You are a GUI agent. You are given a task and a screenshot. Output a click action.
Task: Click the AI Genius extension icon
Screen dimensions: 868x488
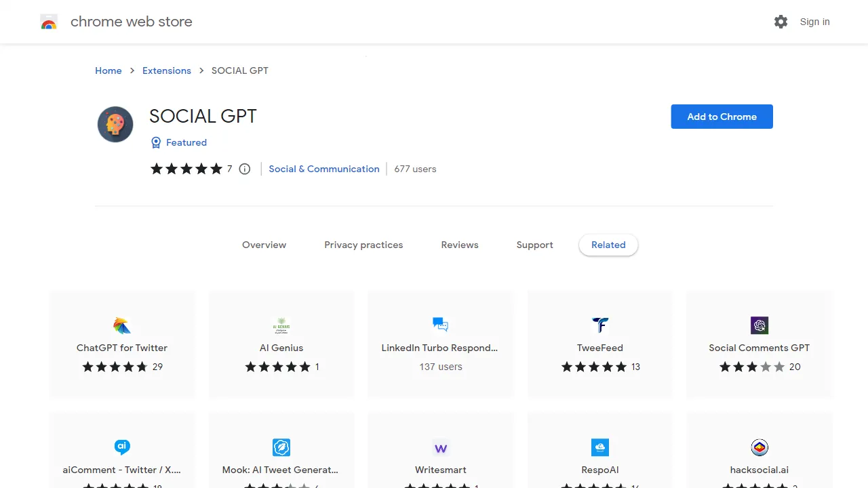tap(281, 325)
